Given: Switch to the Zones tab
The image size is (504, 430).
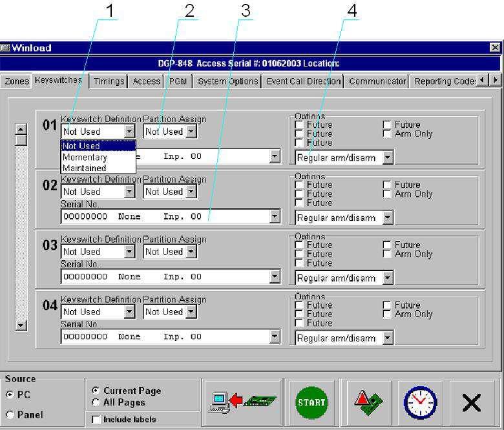Looking at the screenshot, I should tap(16, 81).
